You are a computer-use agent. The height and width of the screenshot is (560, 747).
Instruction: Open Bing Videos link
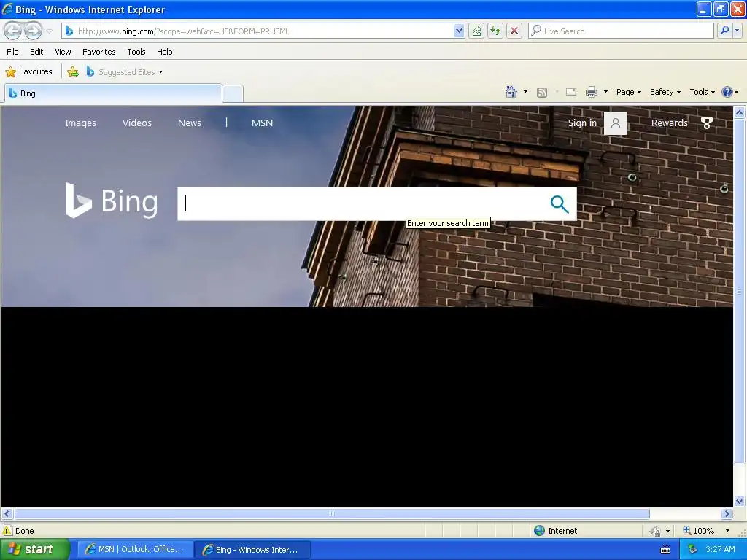136,122
